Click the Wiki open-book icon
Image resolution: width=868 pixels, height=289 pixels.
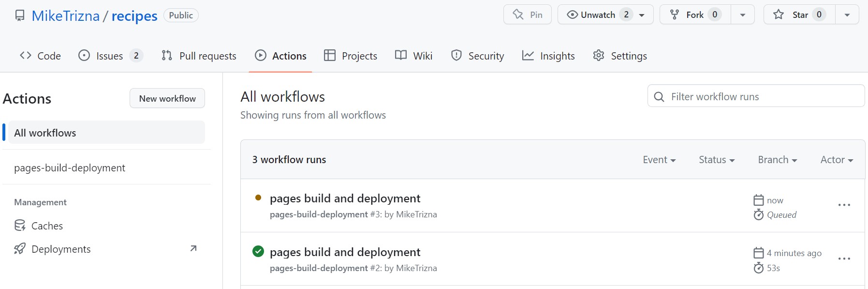pyautogui.click(x=401, y=55)
